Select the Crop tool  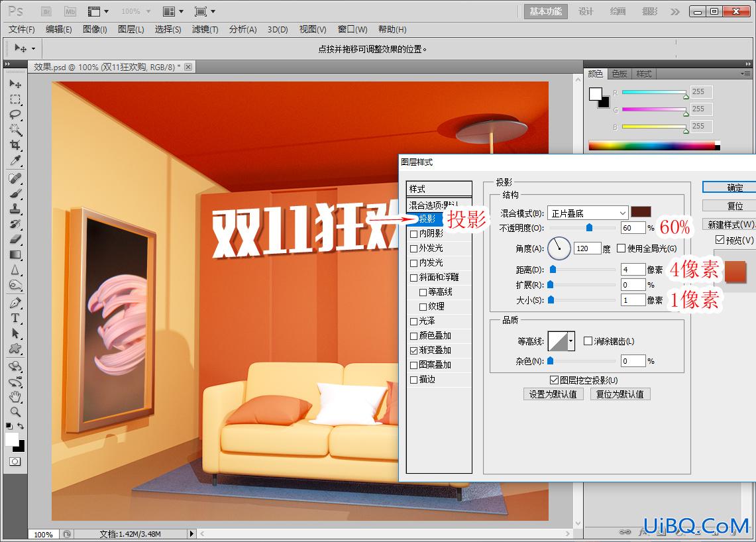coord(15,145)
